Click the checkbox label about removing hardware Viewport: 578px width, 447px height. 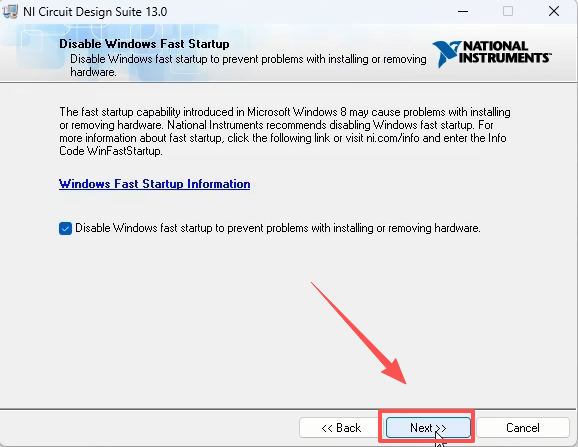click(x=278, y=228)
